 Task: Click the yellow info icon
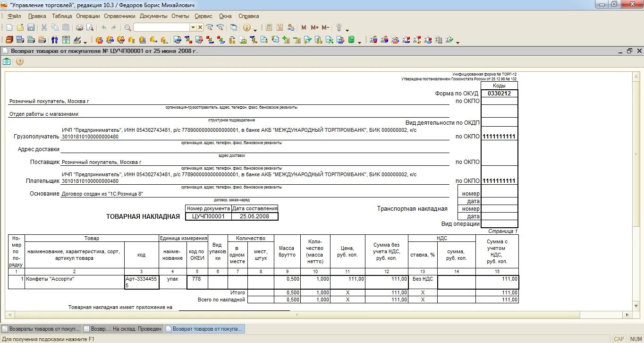(x=247, y=28)
